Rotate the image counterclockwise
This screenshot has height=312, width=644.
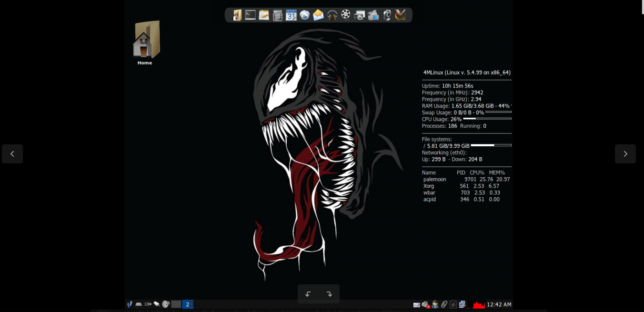[x=308, y=294]
